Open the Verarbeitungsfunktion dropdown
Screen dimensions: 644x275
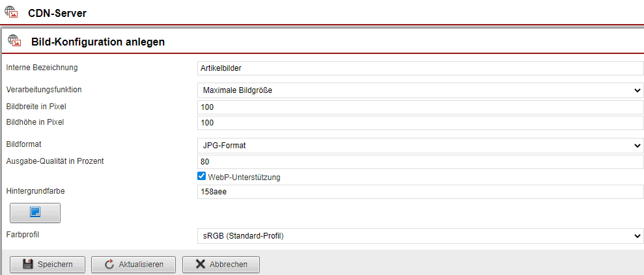pos(420,90)
